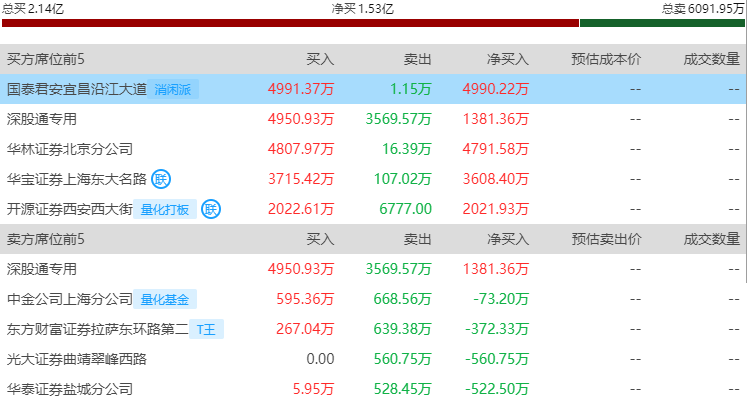
Task: Click the T王 tag on 东方财富证券
Action: pos(206,329)
